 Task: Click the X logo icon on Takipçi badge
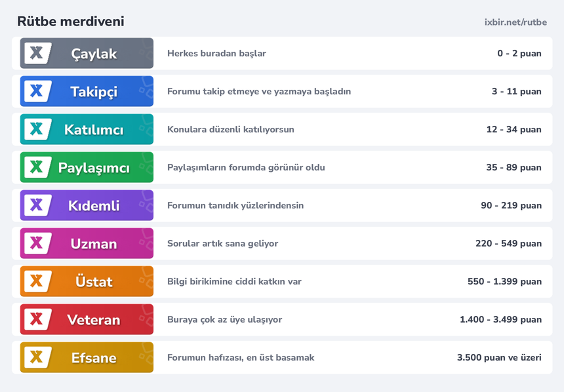pyautogui.click(x=38, y=91)
